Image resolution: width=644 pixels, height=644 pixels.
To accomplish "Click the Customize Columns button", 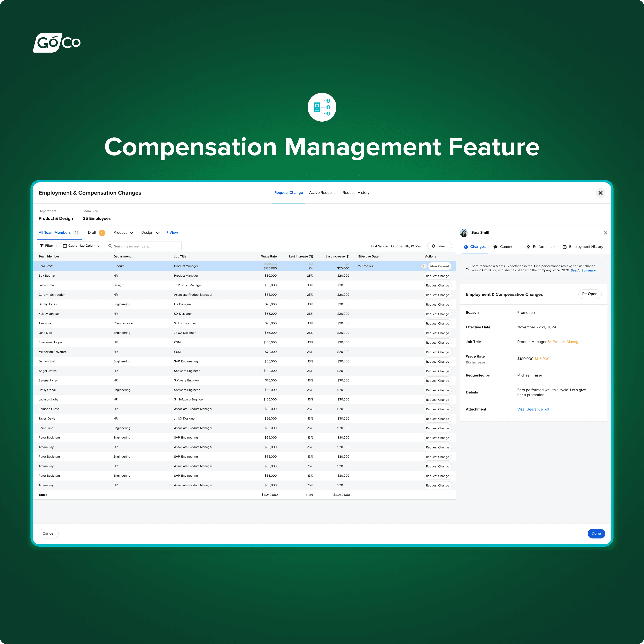I will 81,246.
